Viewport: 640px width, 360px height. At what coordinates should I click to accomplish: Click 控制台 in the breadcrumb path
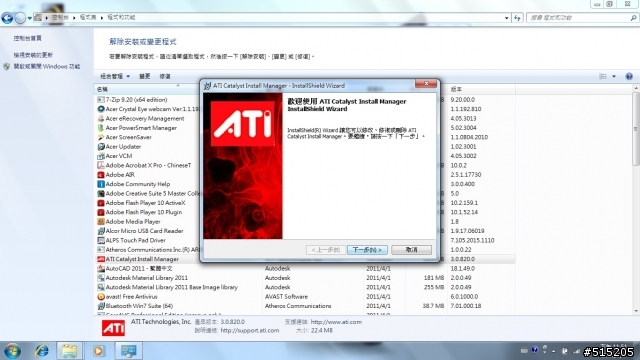(x=60, y=18)
